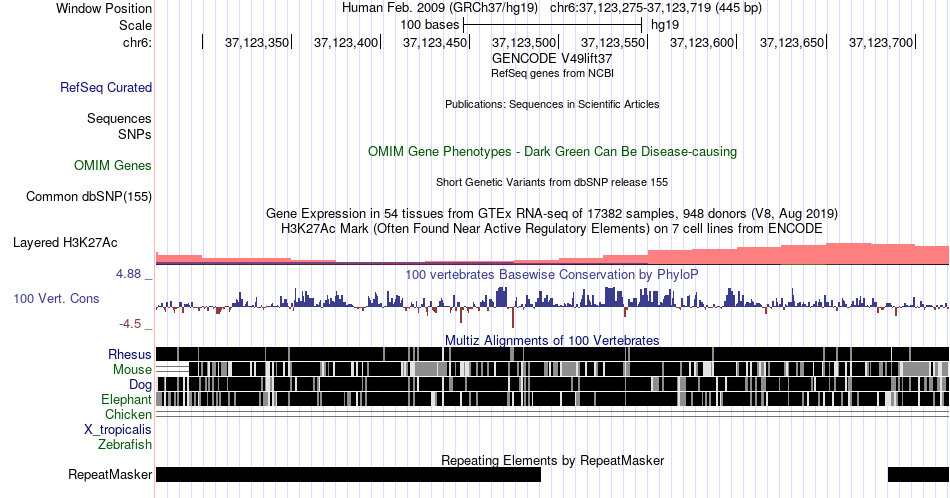This screenshot has width=950, height=498.
Task: Click Short Genetic Variants from dbSNP title
Action: [x=552, y=182]
